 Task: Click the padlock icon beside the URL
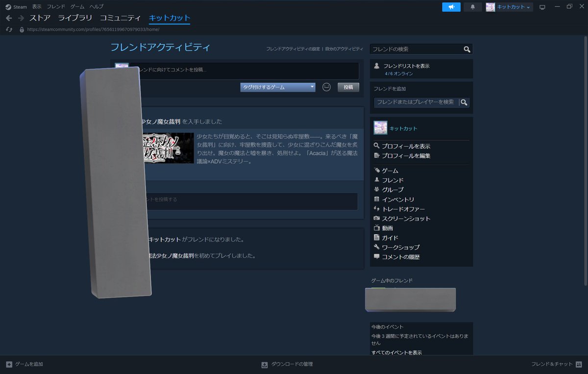coord(22,29)
